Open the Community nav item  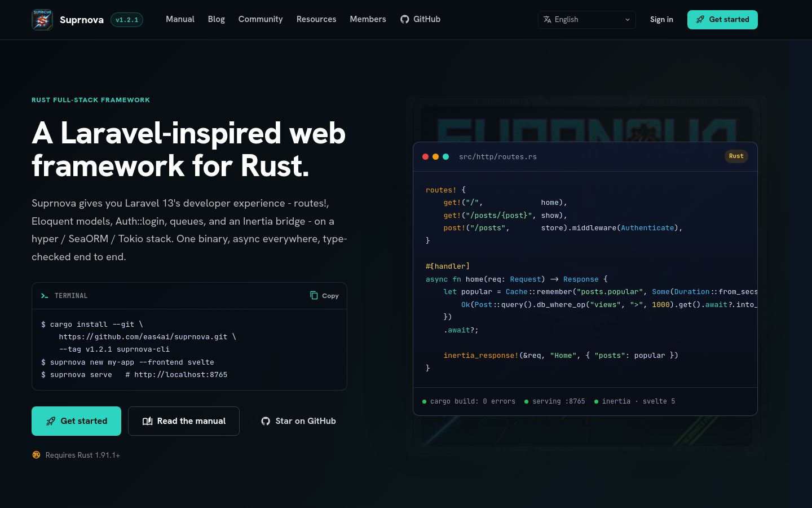(x=261, y=19)
